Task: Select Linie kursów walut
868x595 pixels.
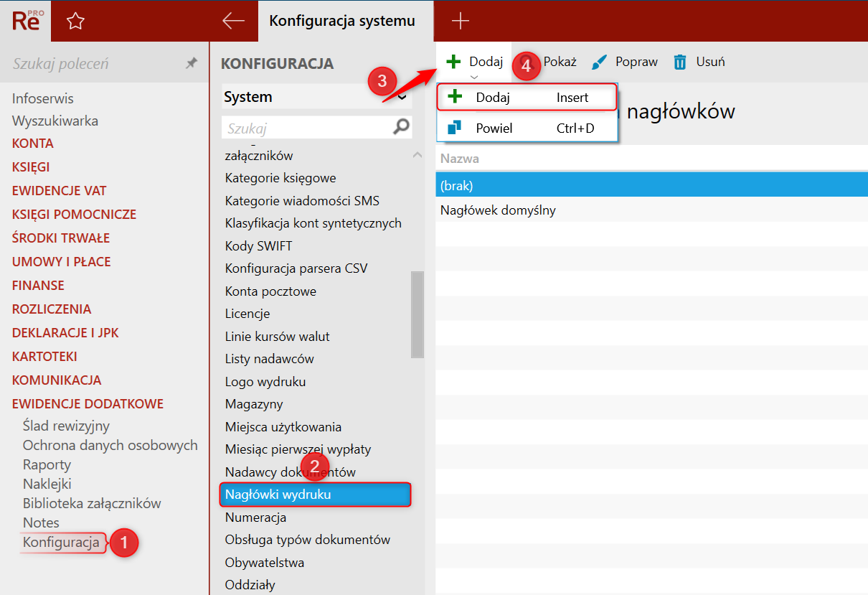Action: 277,337
